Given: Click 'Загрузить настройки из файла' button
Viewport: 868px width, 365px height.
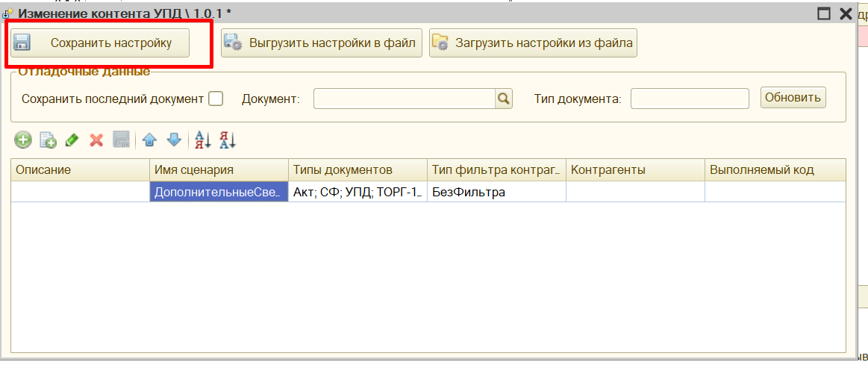Looking at the screenshot, I should coord(533,43).
